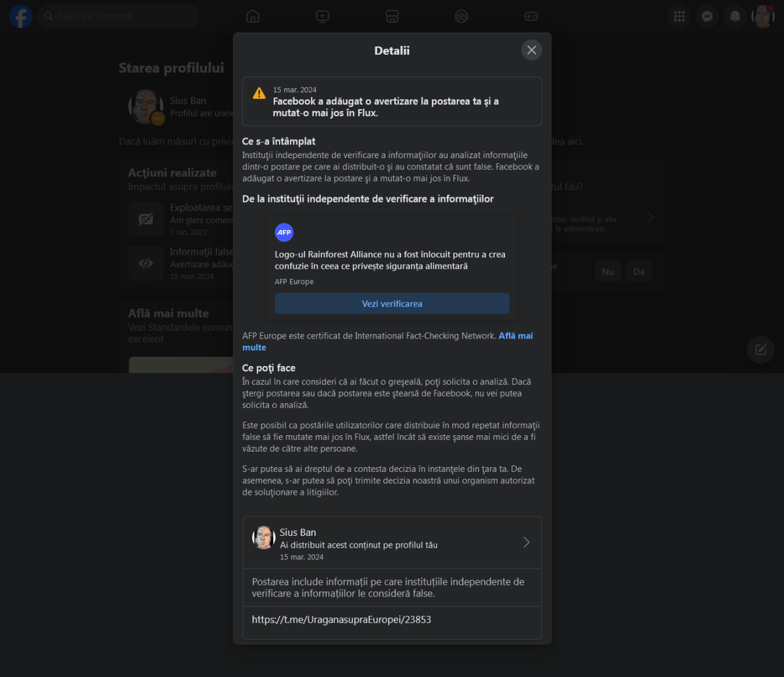Viewport: 784px width, 677px height.
Task: Open the notifications bell
Action: point(735,16)
